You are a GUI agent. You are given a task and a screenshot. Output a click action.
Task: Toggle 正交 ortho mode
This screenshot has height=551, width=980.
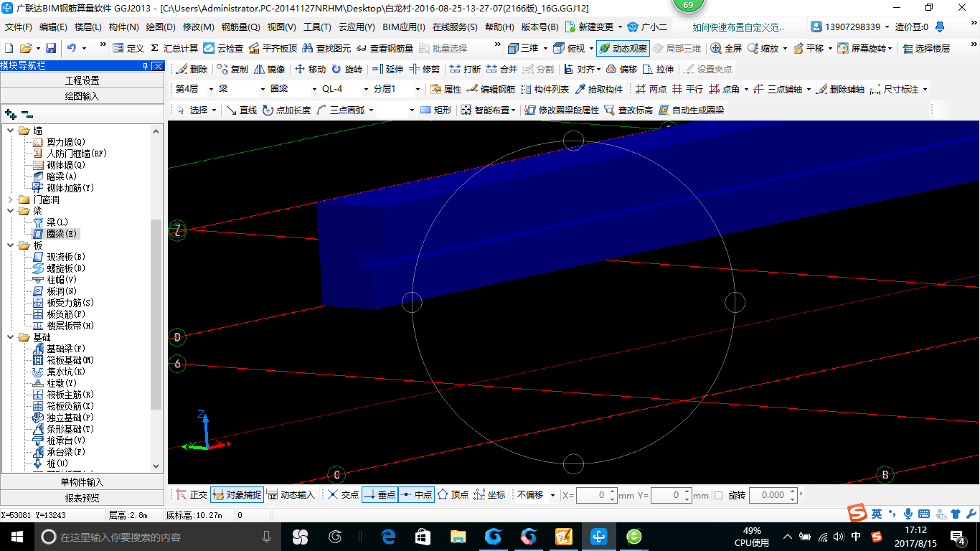pos(192,495)
